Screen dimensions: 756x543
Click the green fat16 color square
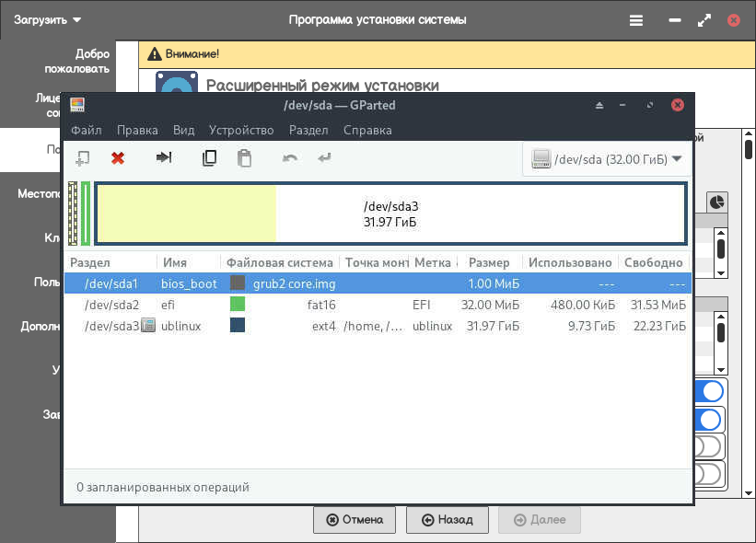point(238,304)
